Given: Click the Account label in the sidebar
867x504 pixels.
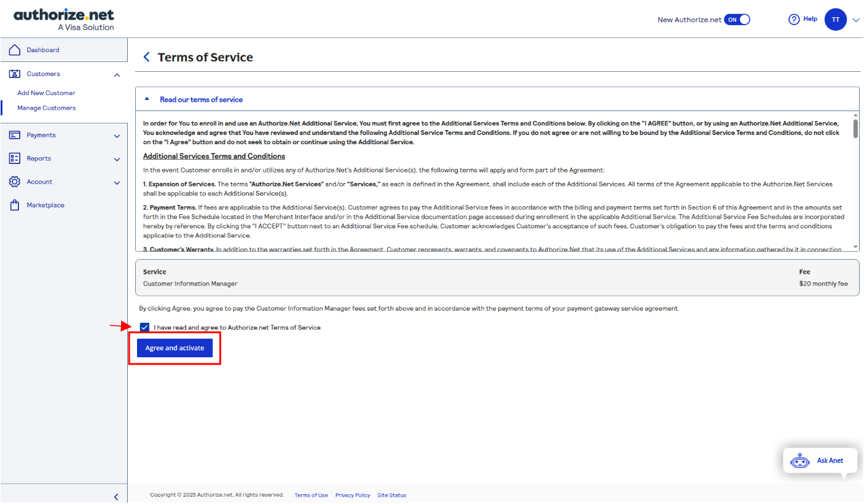Looking at the screenshot, I should click(x=39, y=182).
